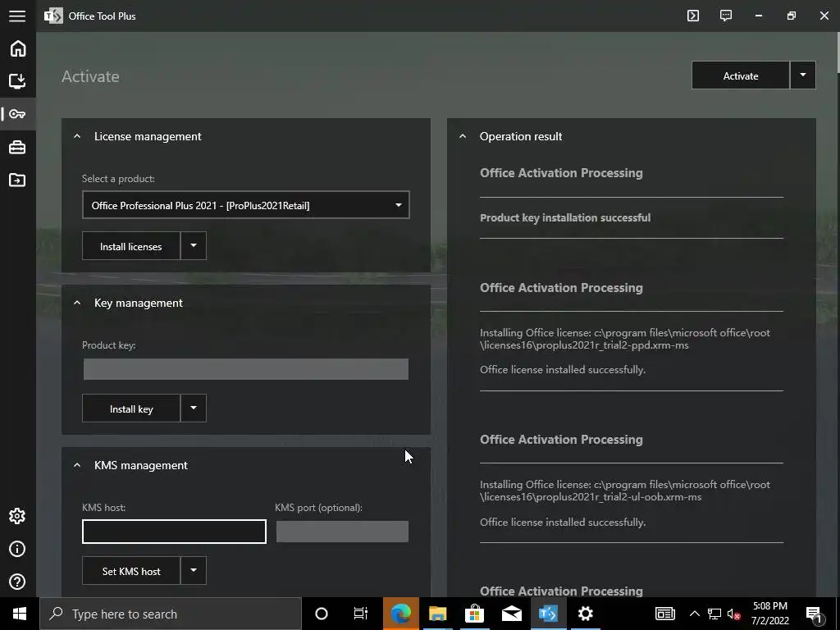Open Microsoft Store from taskbar
This screenshot has width=840, height=630.
coord(474,614)
